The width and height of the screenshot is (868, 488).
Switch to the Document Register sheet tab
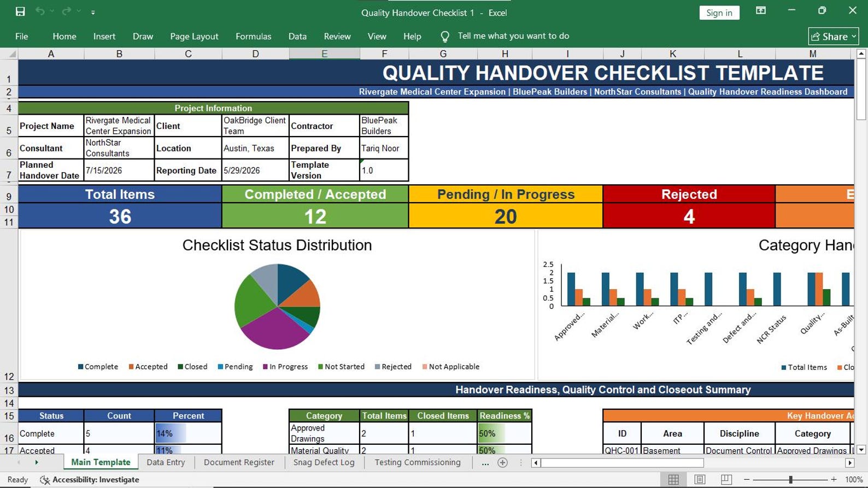click(x=239, y=462)
